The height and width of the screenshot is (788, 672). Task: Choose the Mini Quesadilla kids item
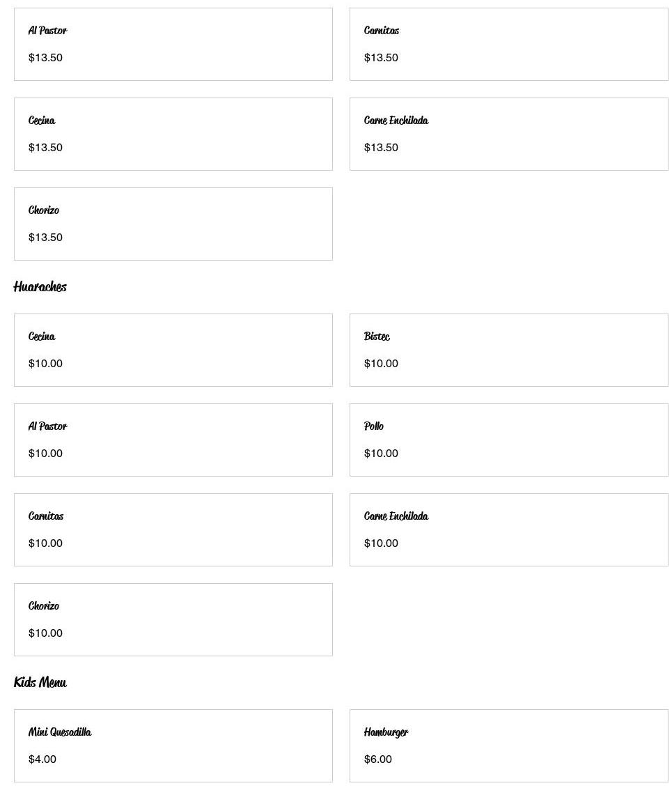[173, 745]
